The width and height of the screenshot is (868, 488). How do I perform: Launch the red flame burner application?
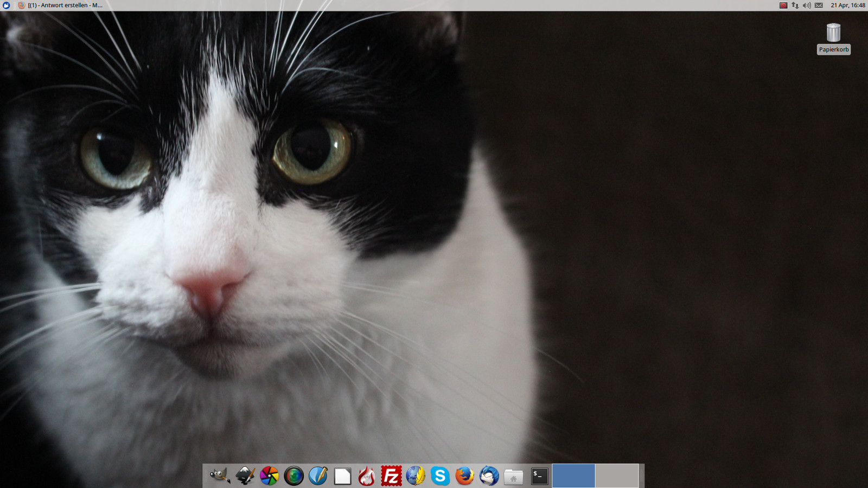tap(367, 476)
